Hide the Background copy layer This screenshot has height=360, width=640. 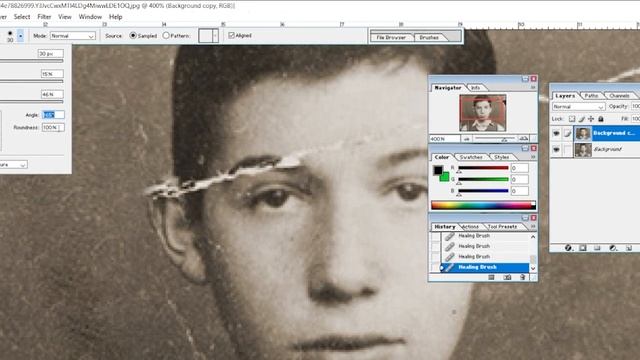pyautogui.click(x=556, y=133)
